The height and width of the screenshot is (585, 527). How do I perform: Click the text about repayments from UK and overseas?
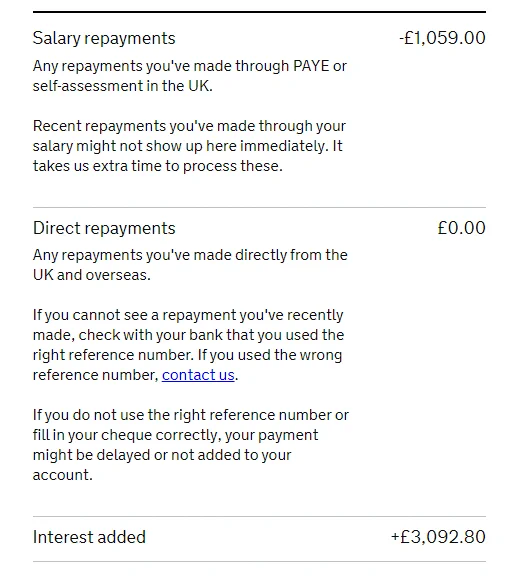point(190,265)
